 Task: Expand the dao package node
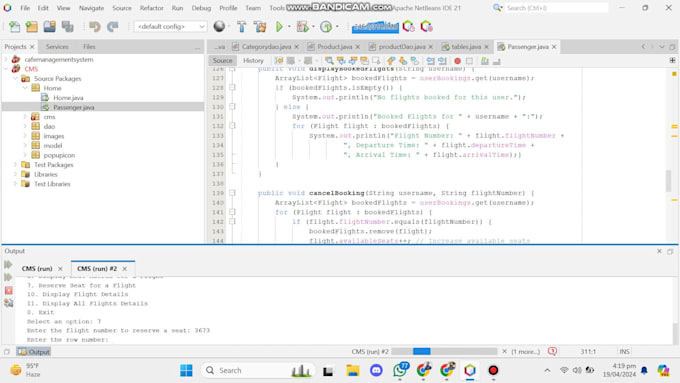tap(25, 126)
